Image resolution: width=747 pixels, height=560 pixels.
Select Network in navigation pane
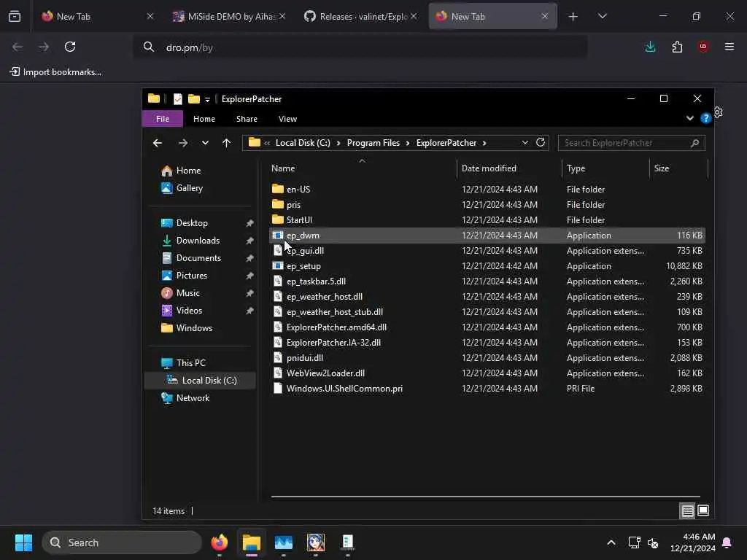(x=193, y=398)
